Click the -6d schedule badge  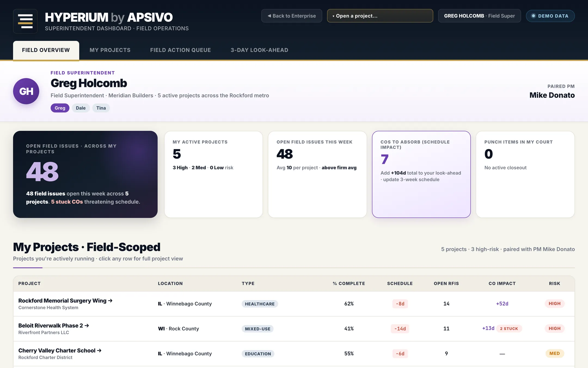(400, 354)
